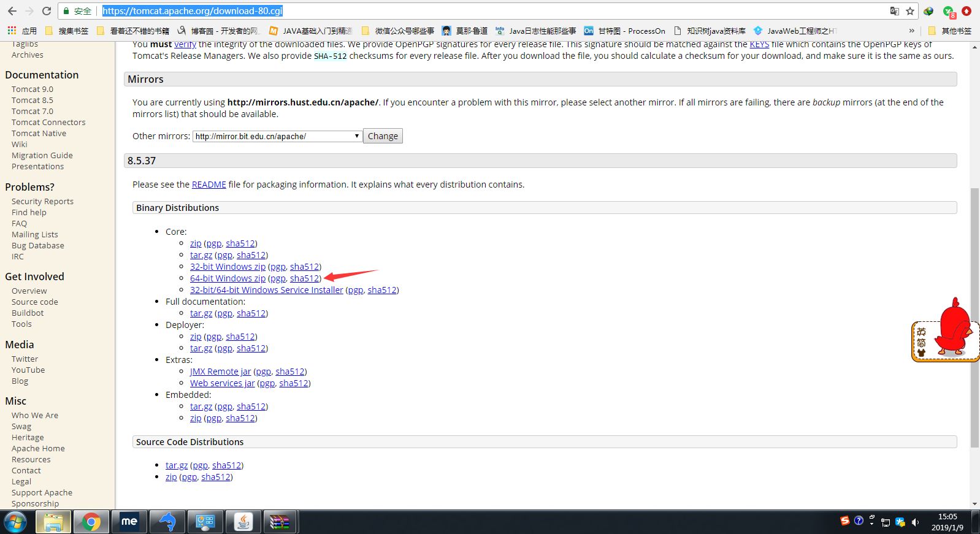Open Tomcat 8.5 documentation in sidebar
This screenshot has width=980, height=534.
click(x=33, y=101)
